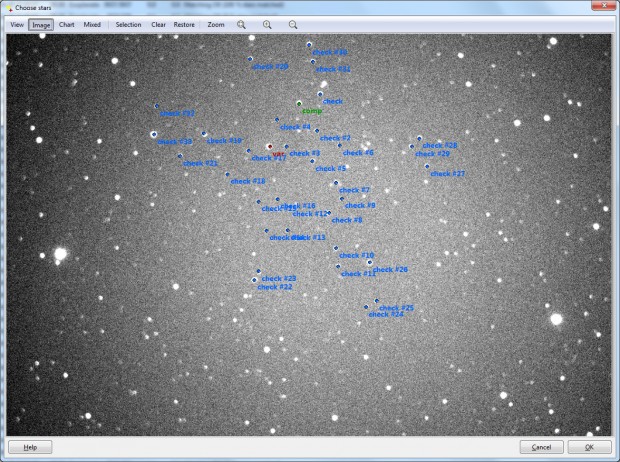Click the zoom in magnifier icon
Viewport: 620px width, 462px height.
(267, 25)
